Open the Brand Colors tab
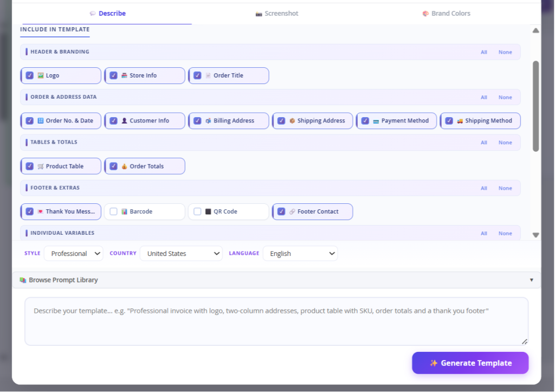 (x=447, y=14)
